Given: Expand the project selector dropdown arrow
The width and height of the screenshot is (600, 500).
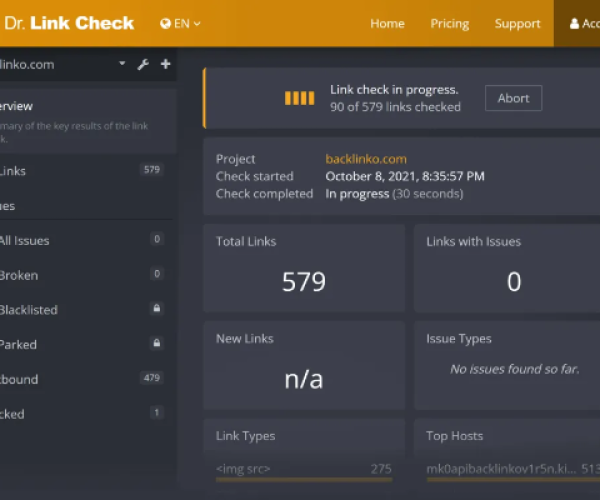Looking at the screenshot, I should (122, 64).
